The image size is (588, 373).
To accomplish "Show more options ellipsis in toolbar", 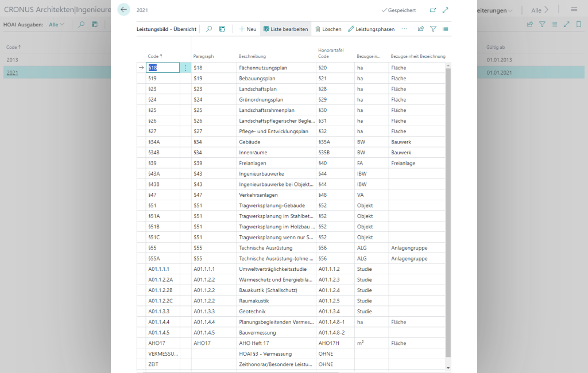I will [404, 29].
